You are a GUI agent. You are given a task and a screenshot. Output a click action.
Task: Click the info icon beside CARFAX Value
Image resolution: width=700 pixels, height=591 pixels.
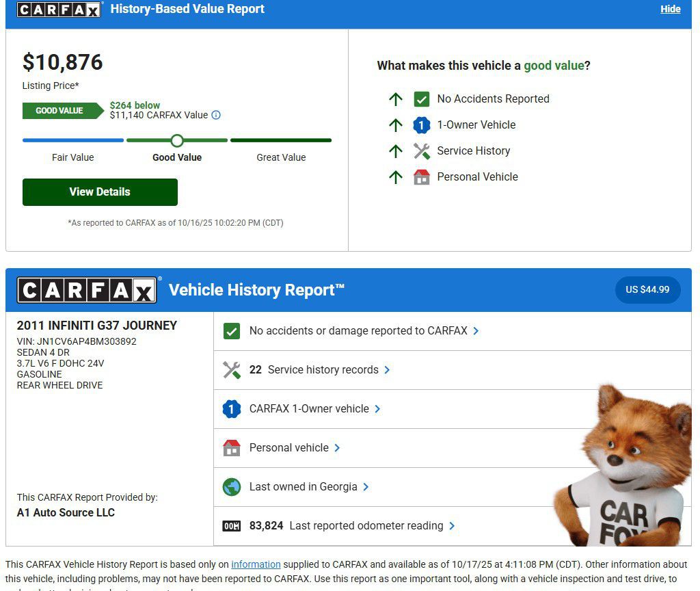pyautogui.click(x=216, y=116)
